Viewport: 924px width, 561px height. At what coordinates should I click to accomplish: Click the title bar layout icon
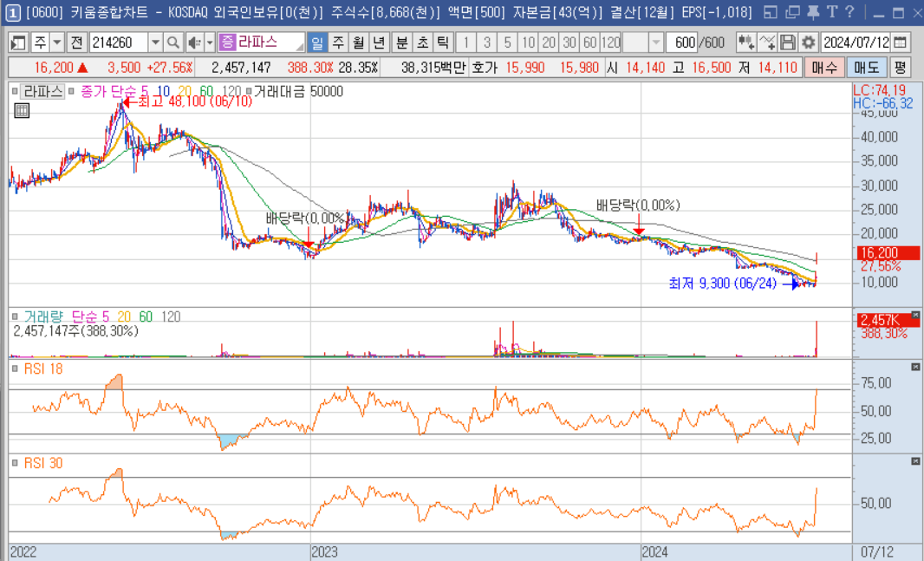pos(770,12)
